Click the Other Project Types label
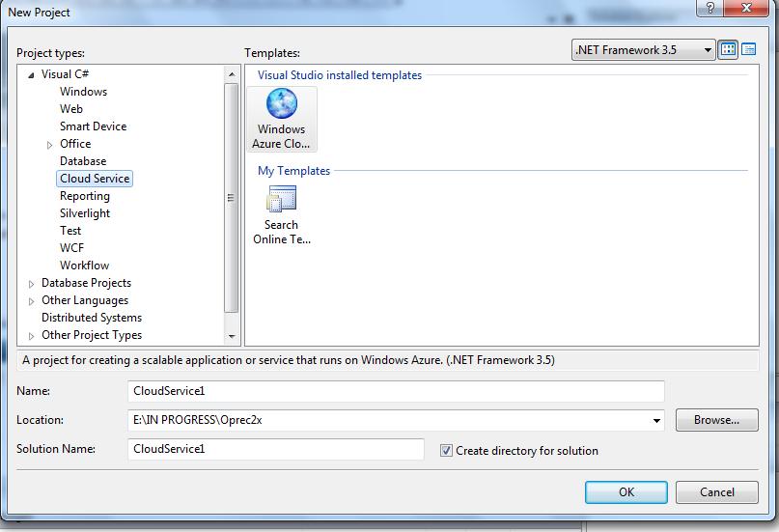This screenshot has height=532, width=779. tap(92, 335)
